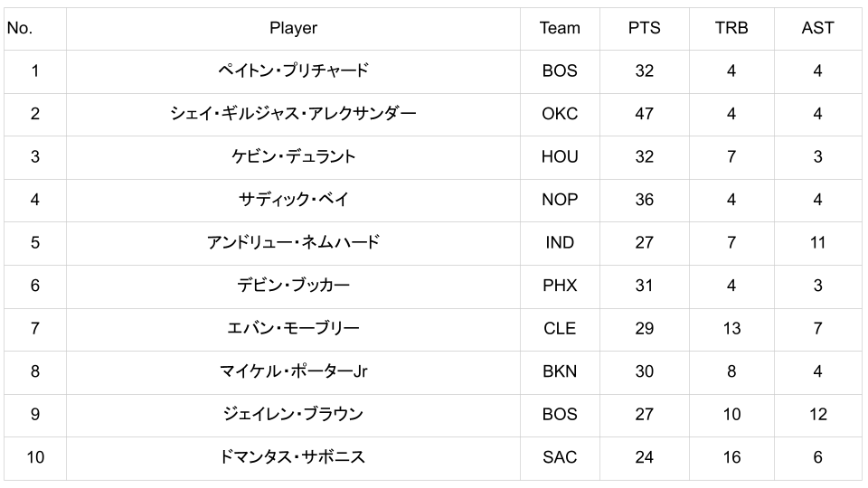Select the 16 rebounds cell
Viewport: 868px width, 488px height.
[x=731, y=457]
